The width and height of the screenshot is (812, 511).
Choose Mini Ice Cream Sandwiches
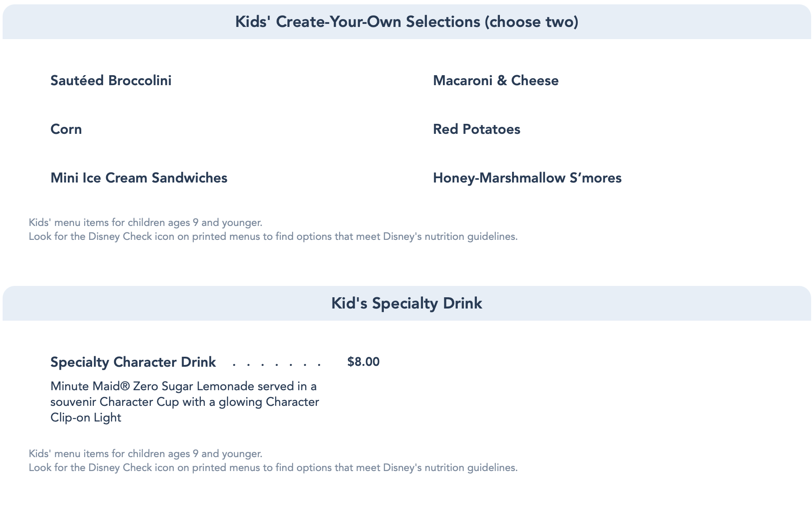pos(139,178)
